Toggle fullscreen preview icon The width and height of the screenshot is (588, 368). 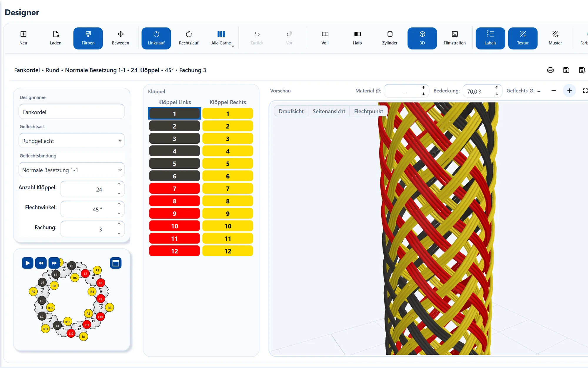point(585,91)
